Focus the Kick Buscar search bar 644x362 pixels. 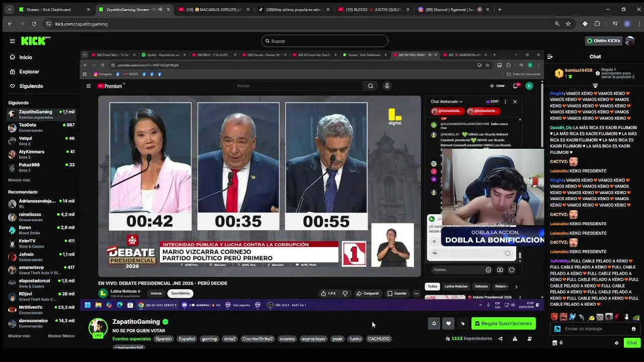pos(325,41)
